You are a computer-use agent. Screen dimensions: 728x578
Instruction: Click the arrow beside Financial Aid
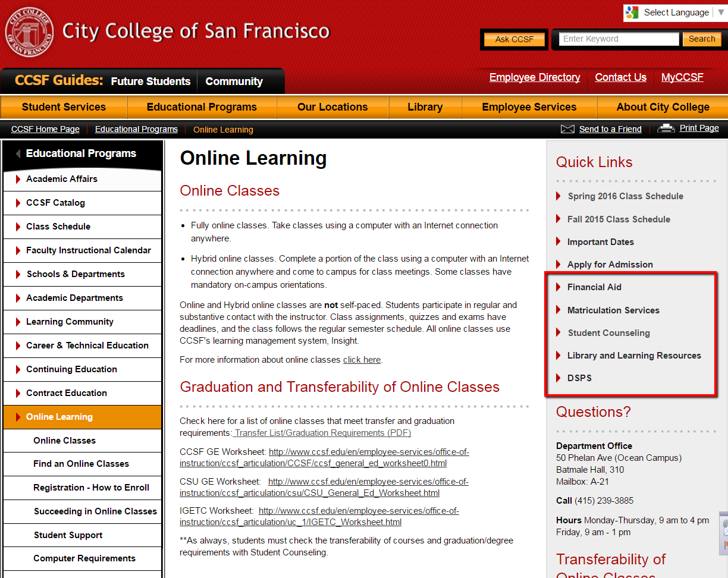[x=558, y=287]
